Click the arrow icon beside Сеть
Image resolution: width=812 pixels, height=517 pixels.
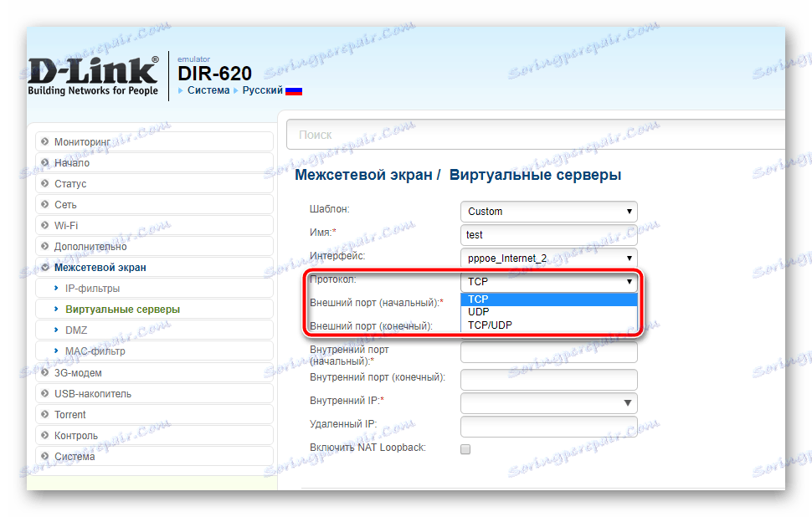click(x=43, y=204)
